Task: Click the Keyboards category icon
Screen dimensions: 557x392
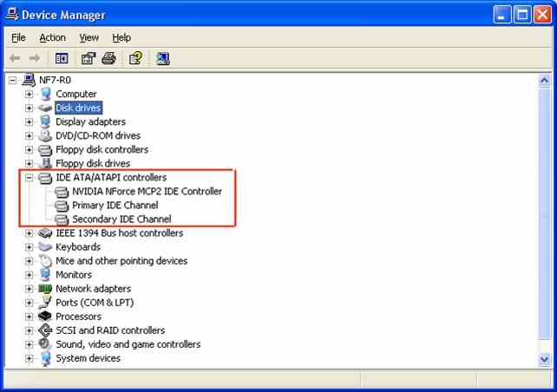Action: (x=45, y=247)
